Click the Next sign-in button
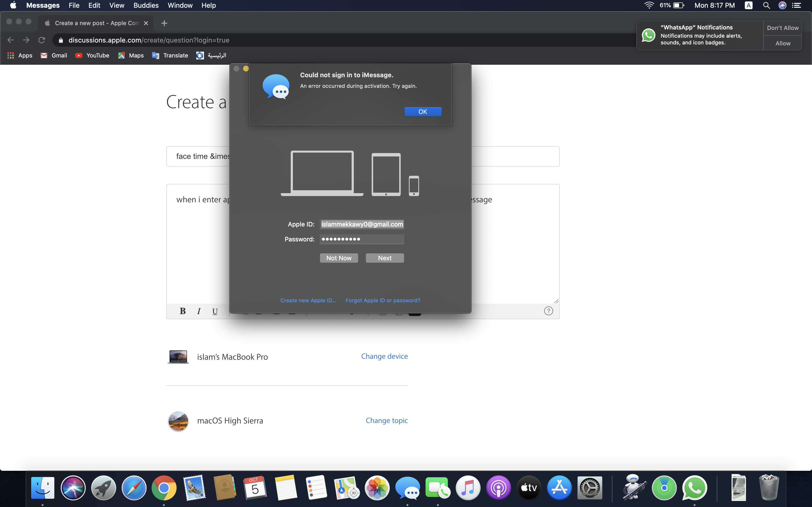812x507 pixels. 384,258
